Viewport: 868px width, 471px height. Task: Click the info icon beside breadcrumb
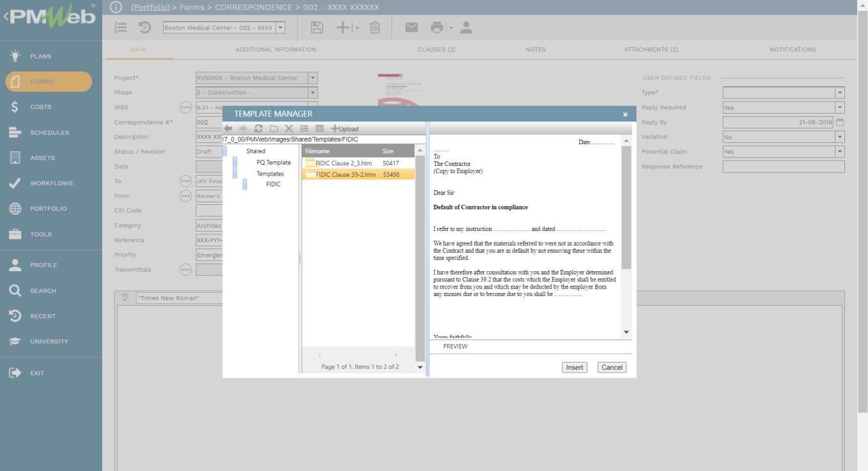pos(115,7)
